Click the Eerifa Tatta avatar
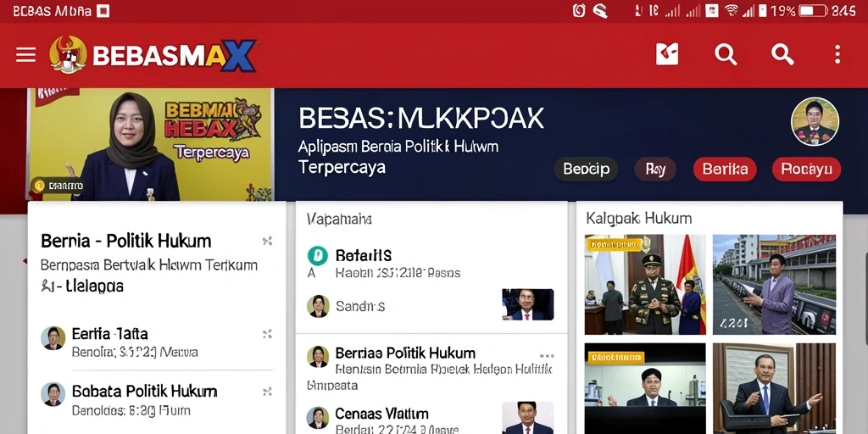The height and width of the screenshot is (434, 868). [x=53, y=337]
